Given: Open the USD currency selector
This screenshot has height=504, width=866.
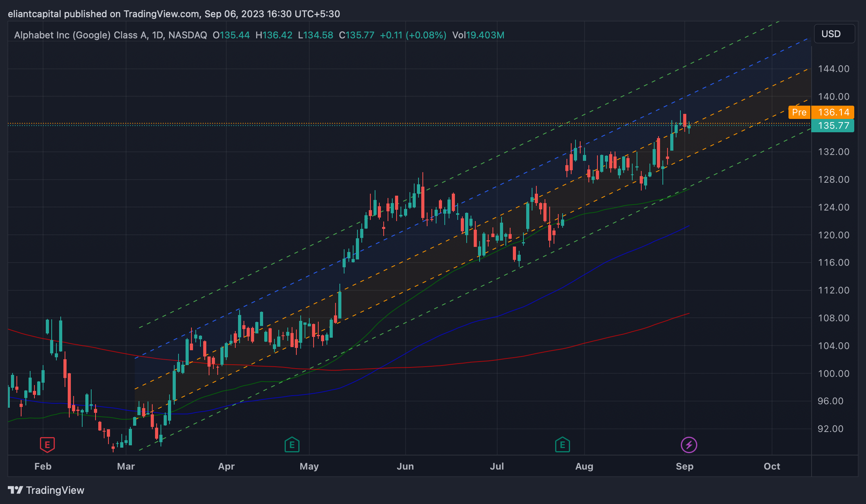Looking at the screenshot, I should coord(834,34).
